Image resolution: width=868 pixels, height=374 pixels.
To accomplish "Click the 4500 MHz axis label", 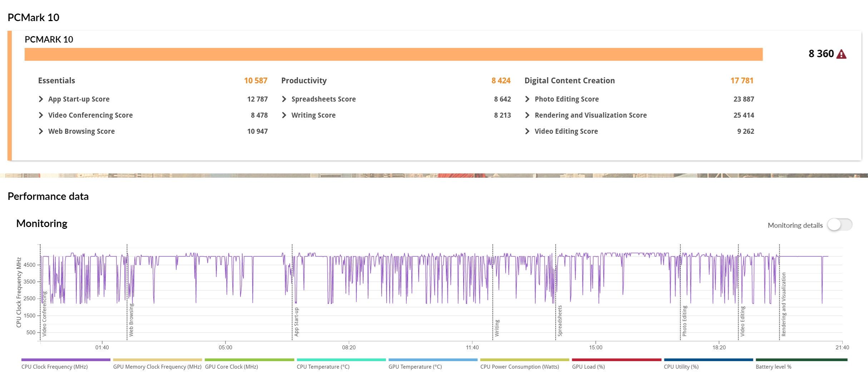I will (29, 265).
